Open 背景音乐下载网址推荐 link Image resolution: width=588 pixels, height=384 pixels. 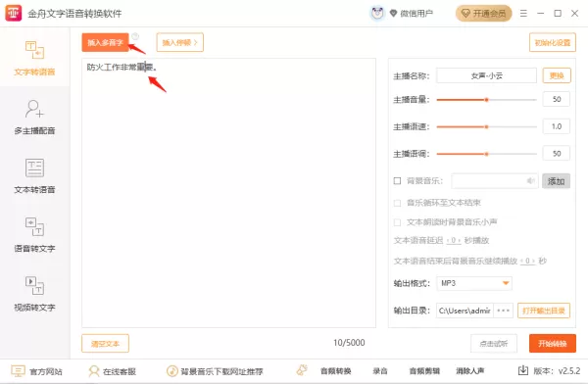pos(222,371)
